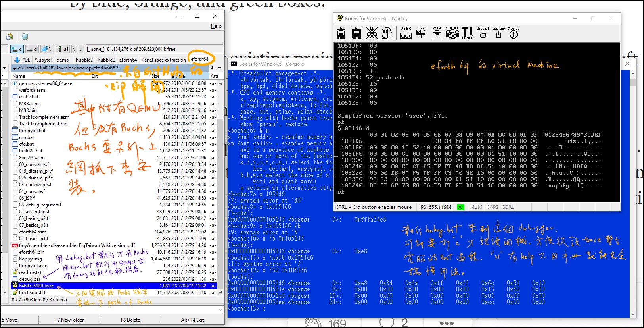Click the Alt+F4 Exit button

click(192, 320)
